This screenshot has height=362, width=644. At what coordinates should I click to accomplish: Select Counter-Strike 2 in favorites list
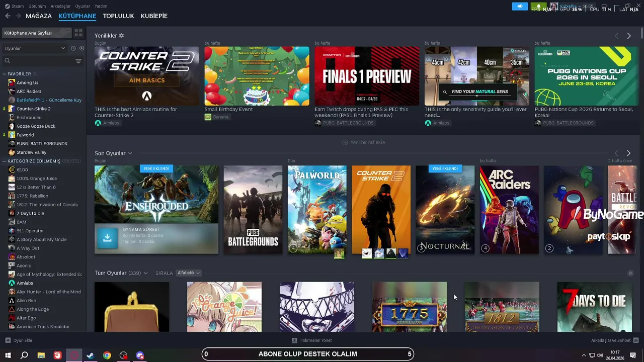click(33, 109)
